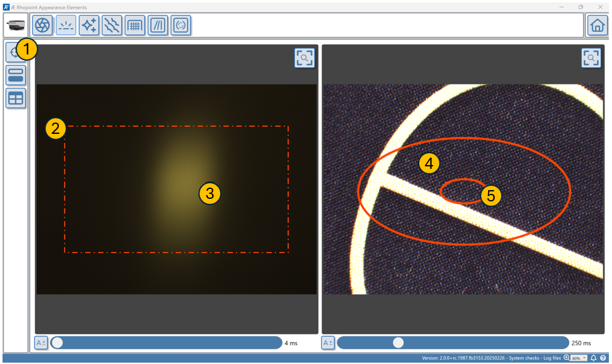Open the Log files link
This screenshot has height=364, width=612.
click(x=553, y=358)
